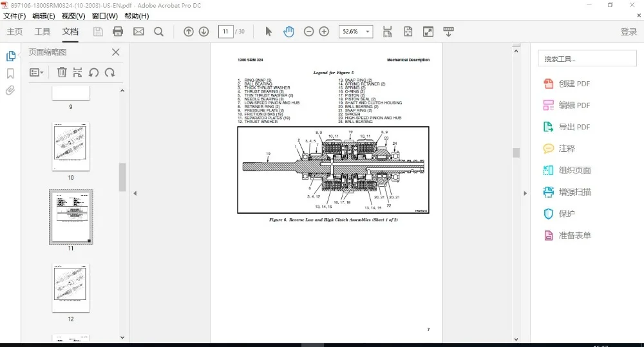
Task: Click the Save file icon
Action: pyautogui.click(x=98, y=32)
